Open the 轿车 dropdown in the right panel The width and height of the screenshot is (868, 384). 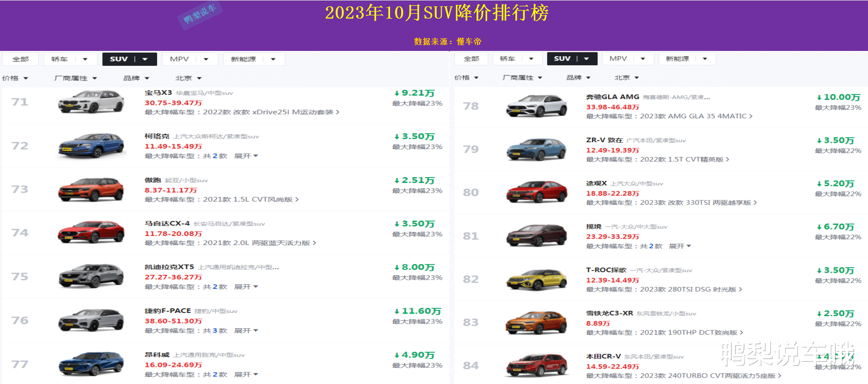point(517,58)
